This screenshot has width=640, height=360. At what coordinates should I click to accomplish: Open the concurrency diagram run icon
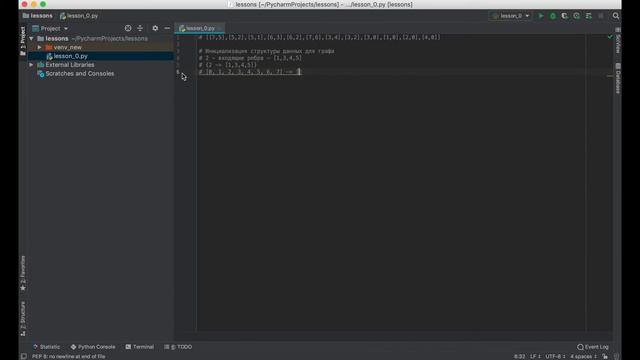pos(589,16)
